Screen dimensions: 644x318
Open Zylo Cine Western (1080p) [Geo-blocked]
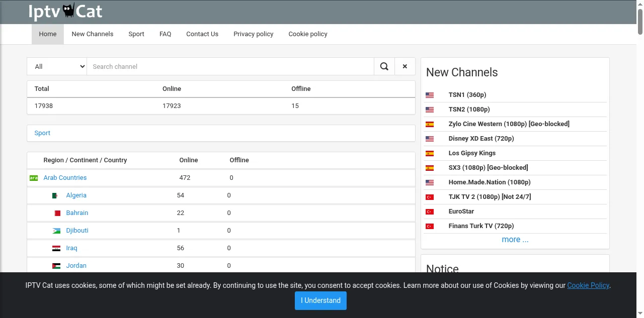(x=509, y=124)
